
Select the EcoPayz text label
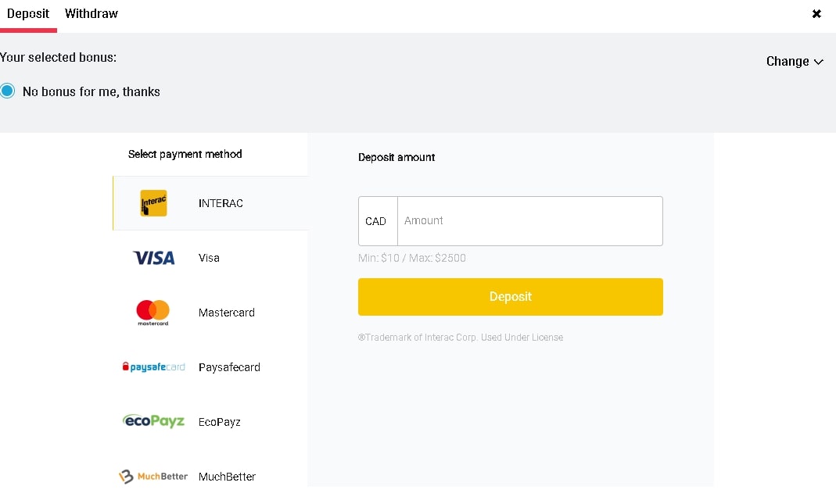pyautogui.click(x=220, y=422)
